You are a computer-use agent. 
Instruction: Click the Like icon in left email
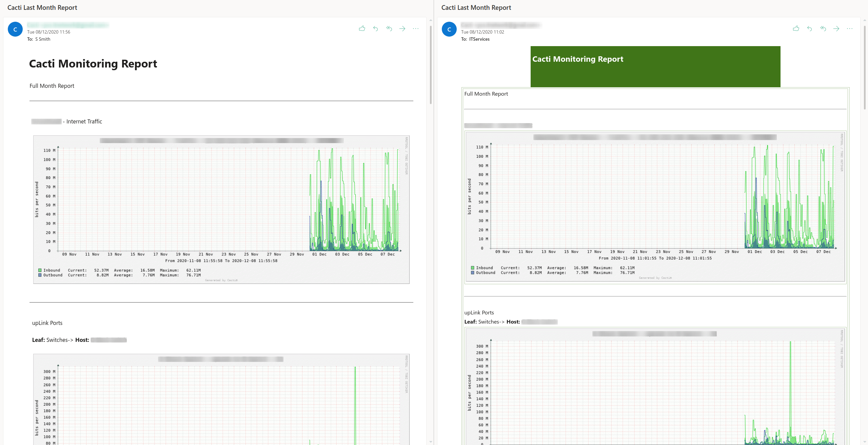362,28
